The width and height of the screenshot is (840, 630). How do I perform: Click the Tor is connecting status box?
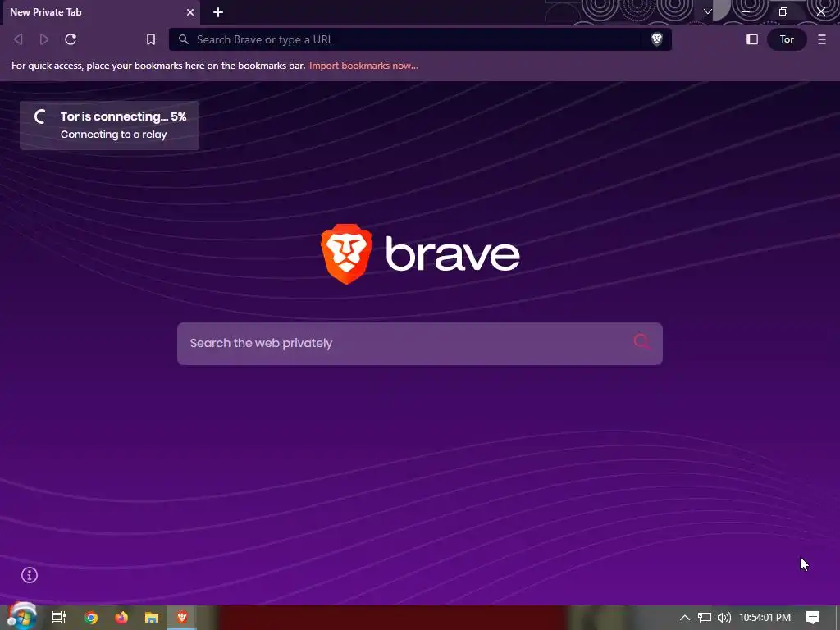(109, 126)
